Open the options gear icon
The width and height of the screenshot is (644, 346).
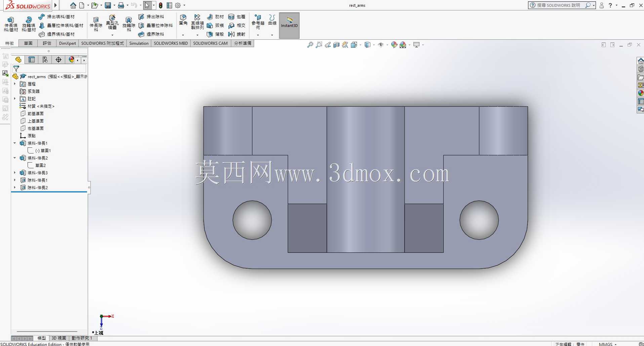pos(178,5)
